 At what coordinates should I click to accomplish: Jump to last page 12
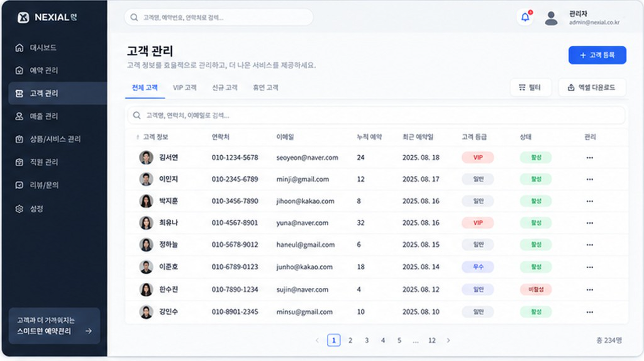pos(432,340)
